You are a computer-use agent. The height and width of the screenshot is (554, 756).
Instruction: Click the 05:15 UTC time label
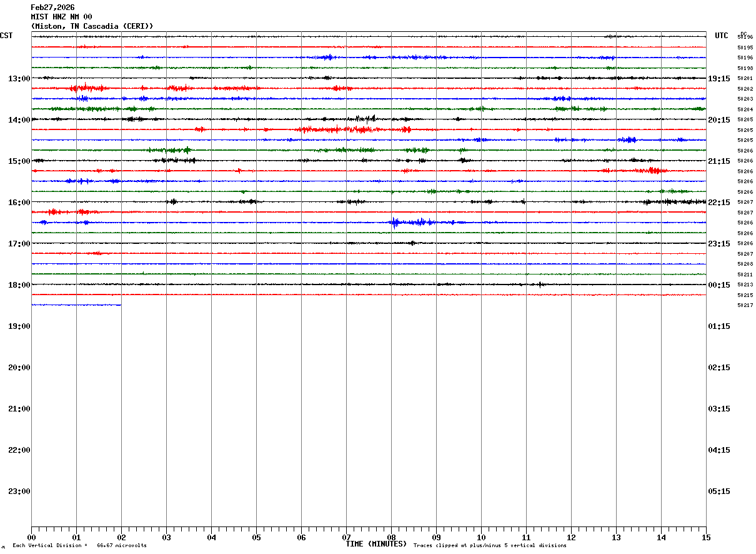(719, 491)
